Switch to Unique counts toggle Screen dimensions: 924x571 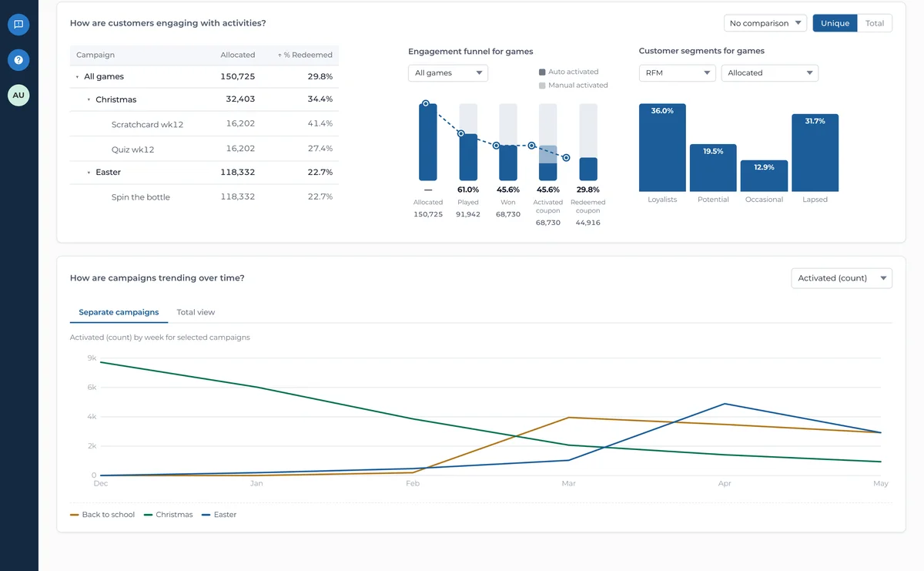(x=835, y=23)
